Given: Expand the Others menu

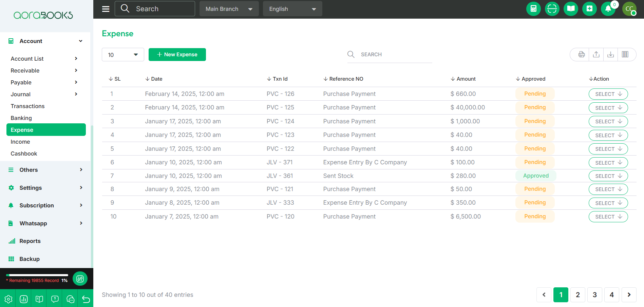Looking at the screenshot, I should (46, 170).
